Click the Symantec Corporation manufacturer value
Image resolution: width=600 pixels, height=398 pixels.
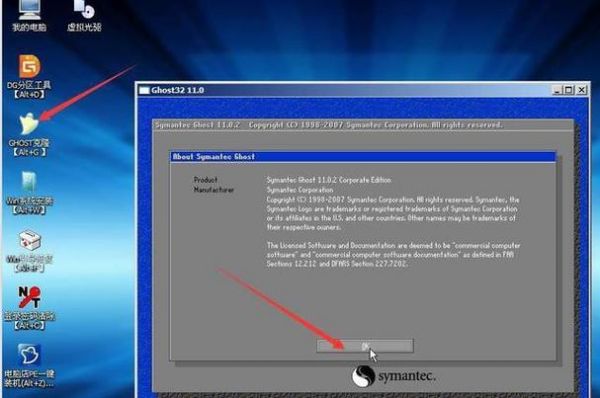300,190
